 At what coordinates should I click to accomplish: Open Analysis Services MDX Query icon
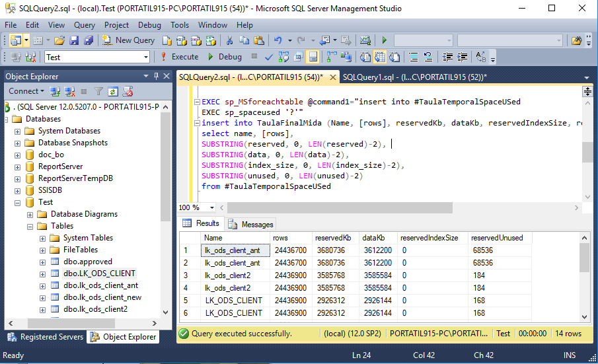click(x=182, y=40)
